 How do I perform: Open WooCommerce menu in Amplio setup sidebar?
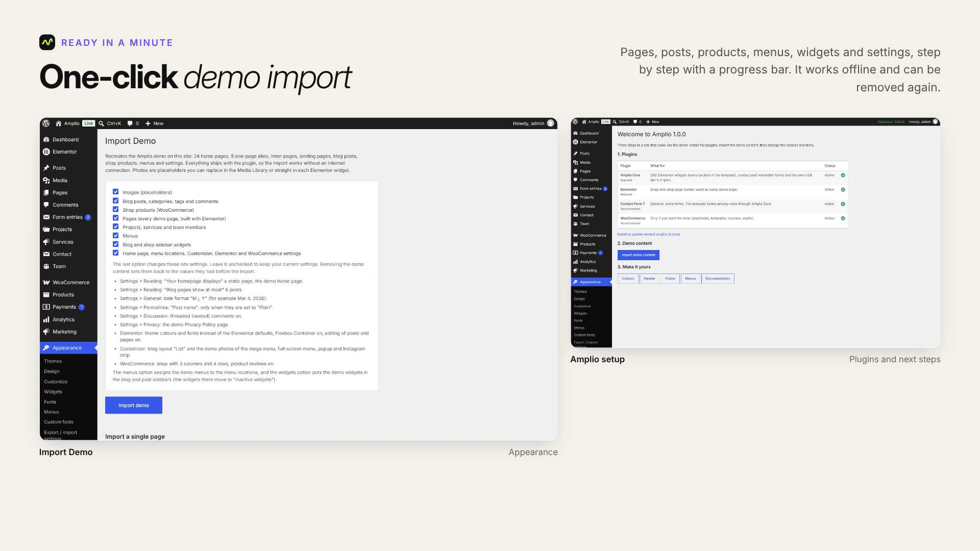coord(591,235)
